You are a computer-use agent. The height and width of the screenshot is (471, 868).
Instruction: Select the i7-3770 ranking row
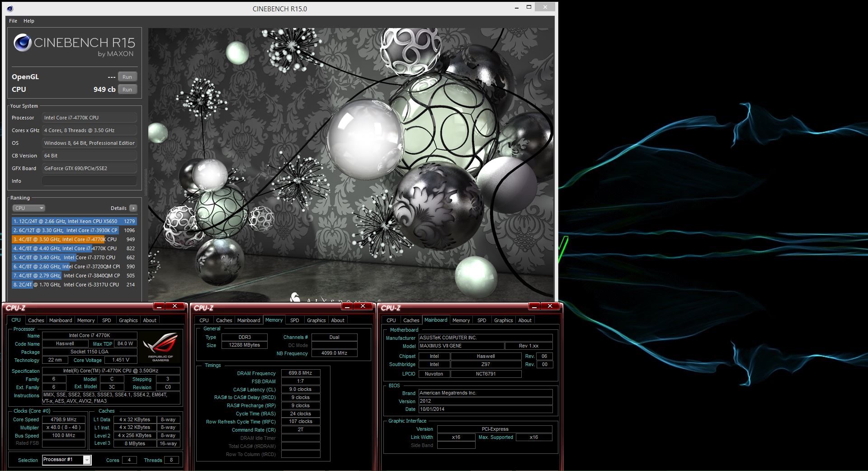tap(74, 257)
